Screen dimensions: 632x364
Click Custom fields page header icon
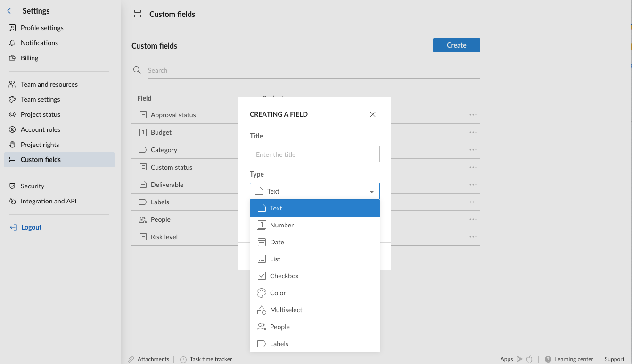137,14
